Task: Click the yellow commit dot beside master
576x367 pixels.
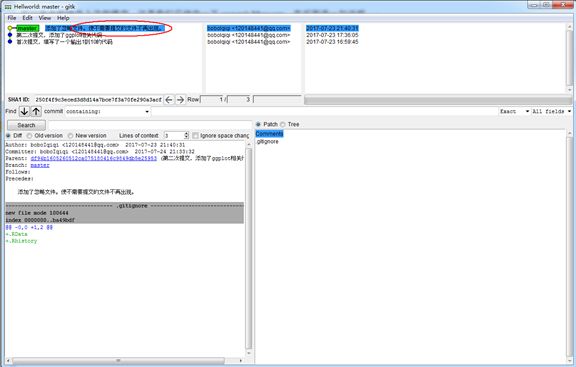Action: point(10,28)
